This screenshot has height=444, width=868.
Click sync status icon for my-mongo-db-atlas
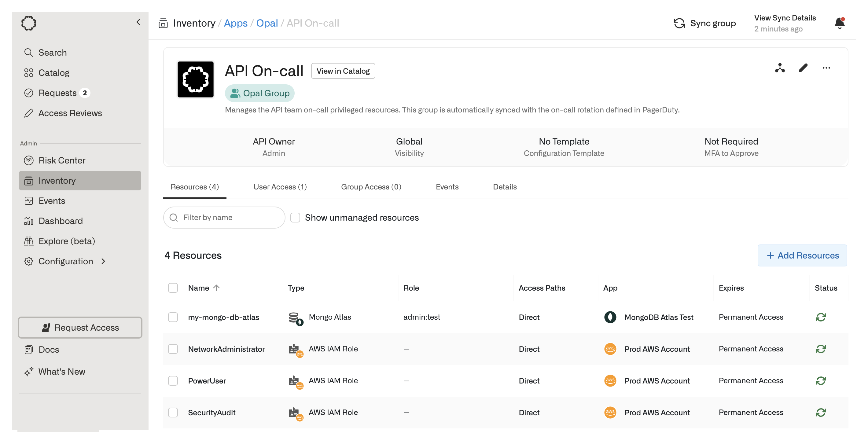821,317
